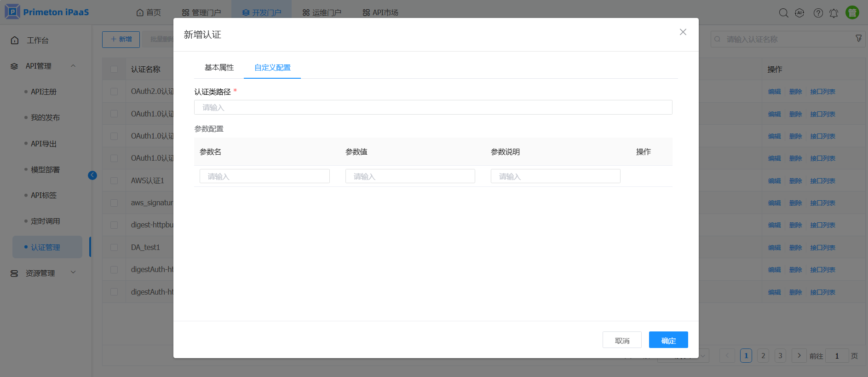Image resolution: width=868 pixels, height=377 pixels.
Task: Collapse sidebar with blue arrow handle
Action: 92,175
